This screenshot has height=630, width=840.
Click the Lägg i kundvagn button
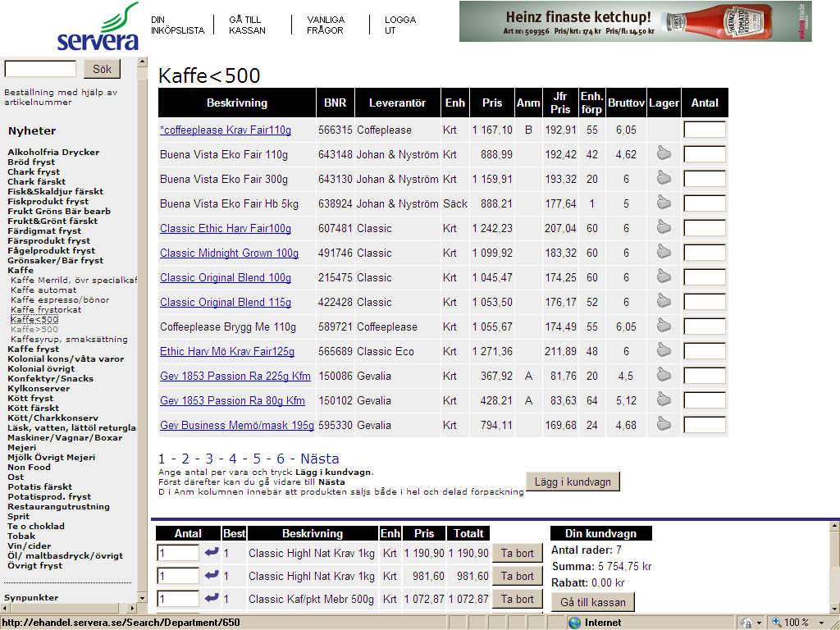573,482
